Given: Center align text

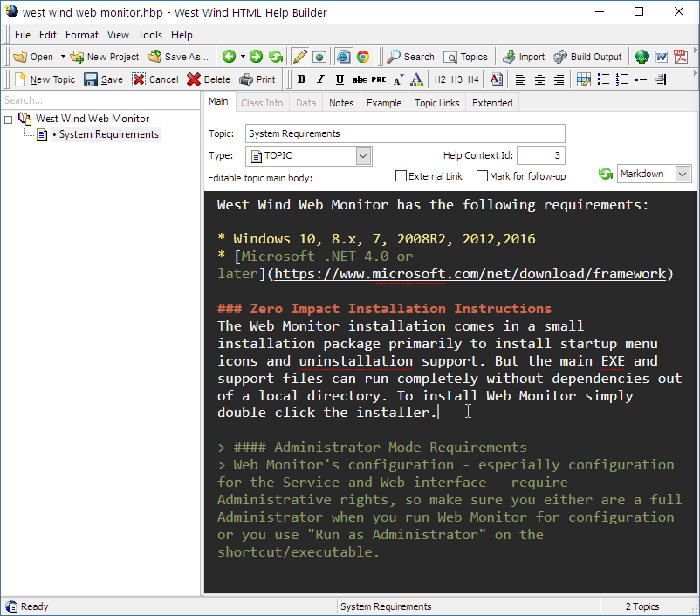Looking at the screenshot, I should [x=539, y=79].
